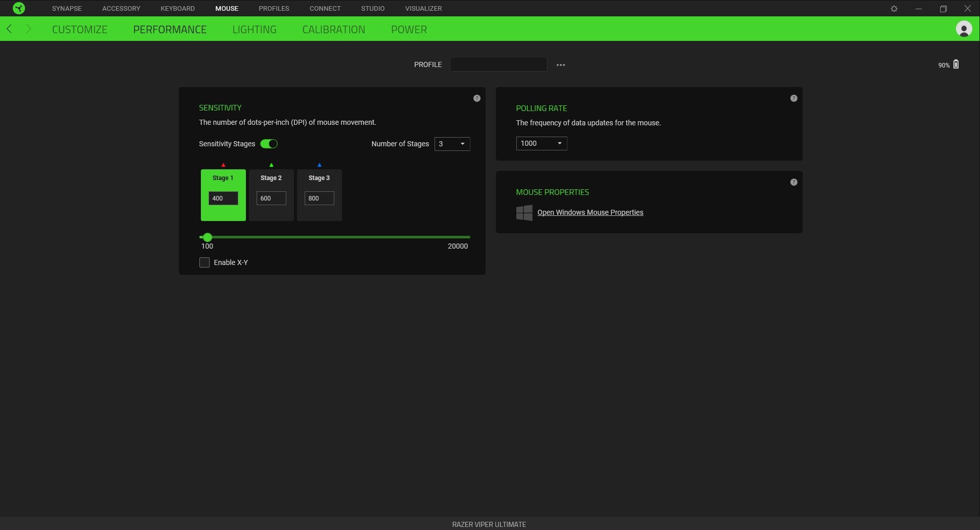
Task: Click the user account avatar icon
Action: [x=964, y=29]
